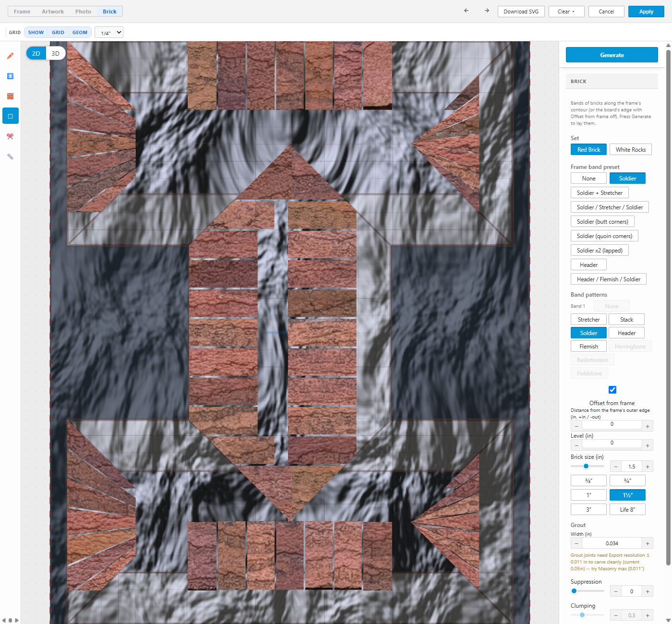This screenshot has height=624, width=672.
Task: Click the Download SVG button
Action: (521, 12)
